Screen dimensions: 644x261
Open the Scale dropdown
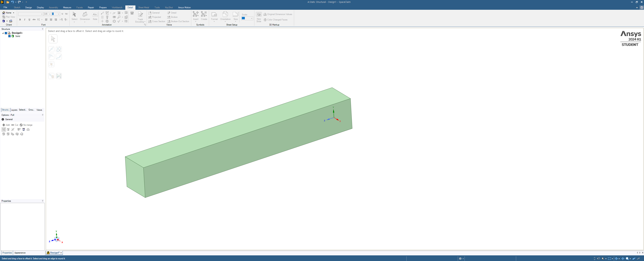(252, 18)
